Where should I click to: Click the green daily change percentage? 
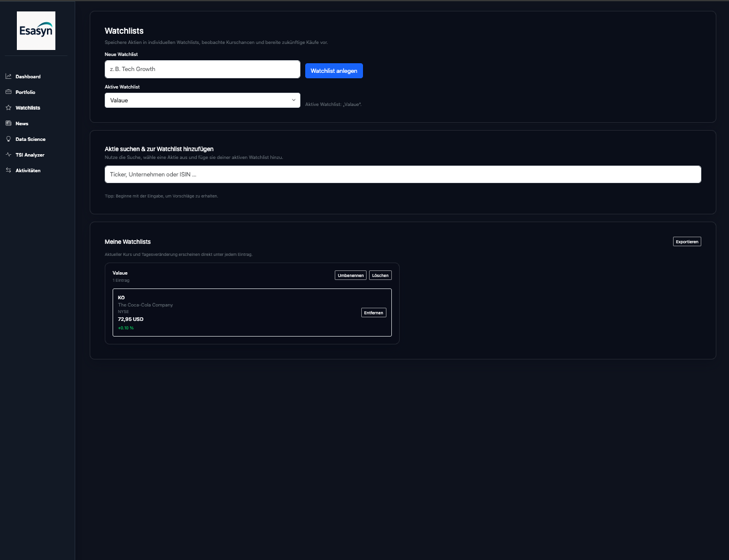(126, 328)
